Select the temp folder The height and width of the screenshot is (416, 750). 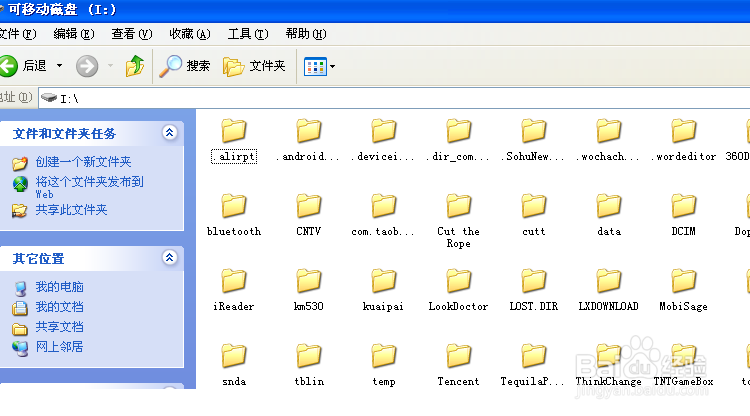383,366
